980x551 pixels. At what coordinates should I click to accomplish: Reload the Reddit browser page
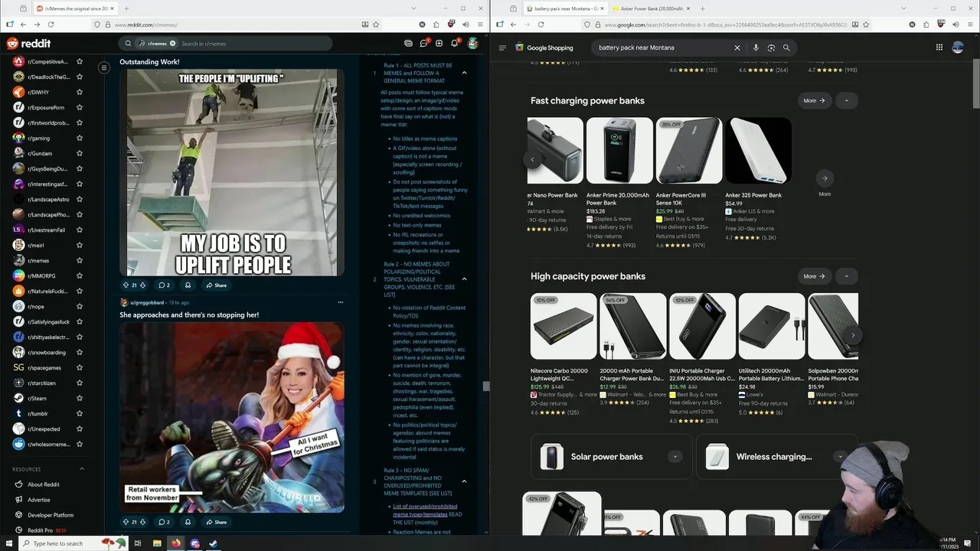click(x=51, y=24)
